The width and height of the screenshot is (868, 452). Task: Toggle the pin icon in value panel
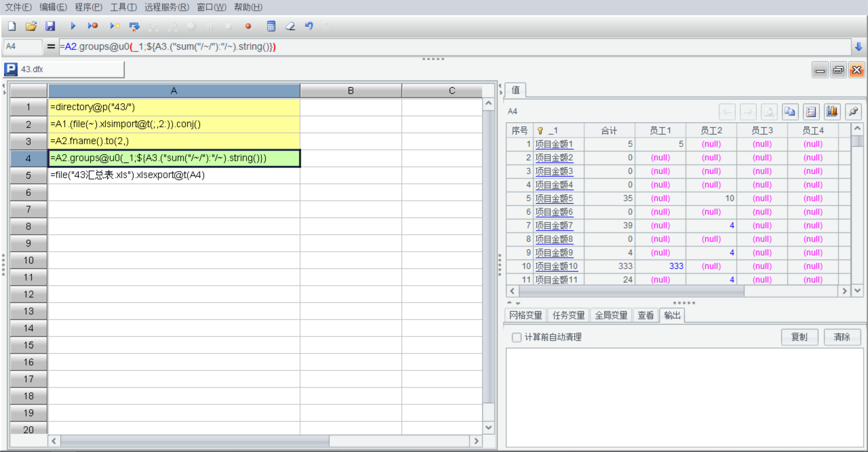(853, 112)
